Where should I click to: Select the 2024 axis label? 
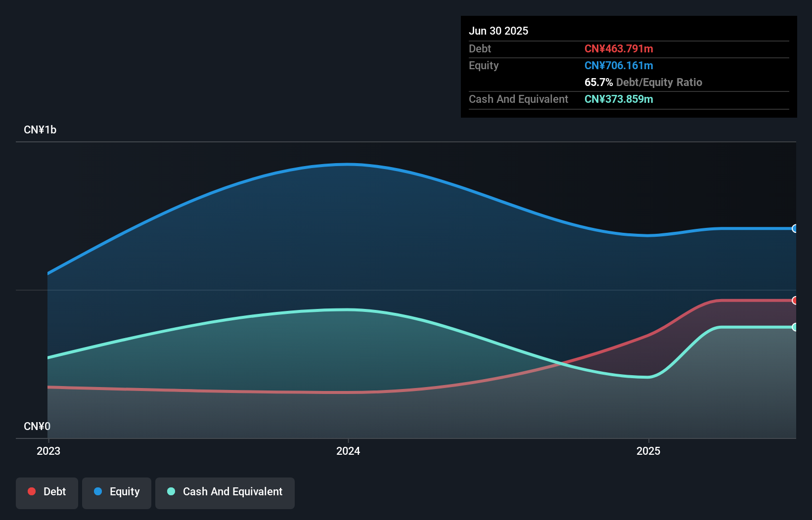click(348, 451)
